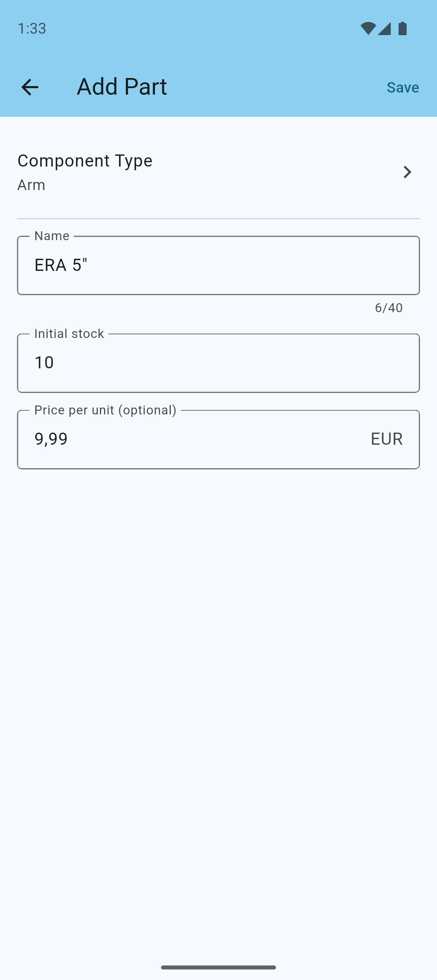Viewport: 437px width, 980px height.
Task: Tap the EUR currency suffix
Action: point(386,439)
